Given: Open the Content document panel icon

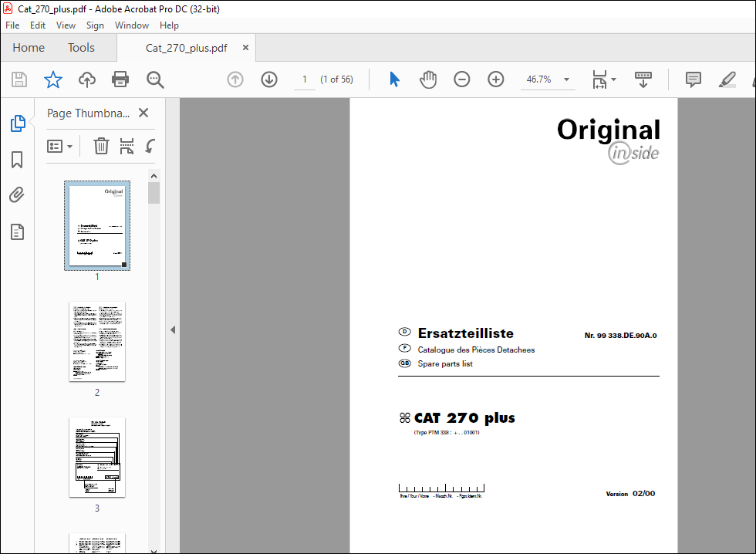Looking at the screenshot, I should click(x=17, y=232).
